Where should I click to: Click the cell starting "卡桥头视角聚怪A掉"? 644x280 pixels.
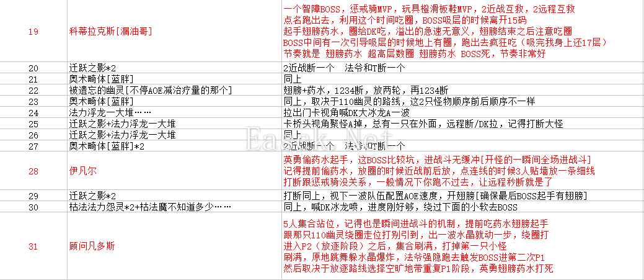click(x=423, y=124)
